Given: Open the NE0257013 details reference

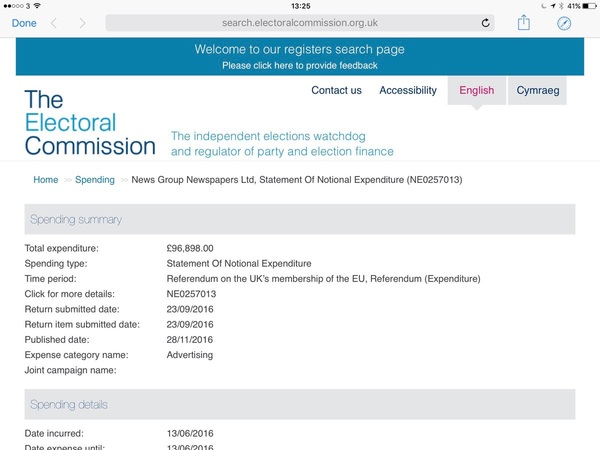Looking at the screenshot, I should 191,294.
